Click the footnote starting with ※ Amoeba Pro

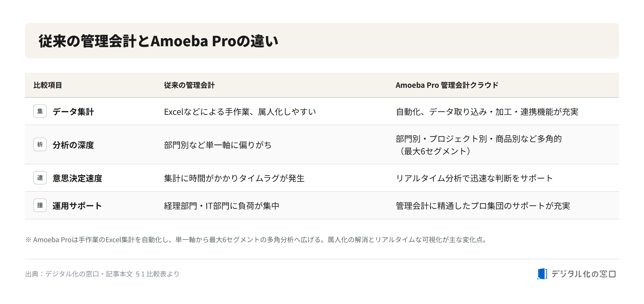(x=256, y=240)
